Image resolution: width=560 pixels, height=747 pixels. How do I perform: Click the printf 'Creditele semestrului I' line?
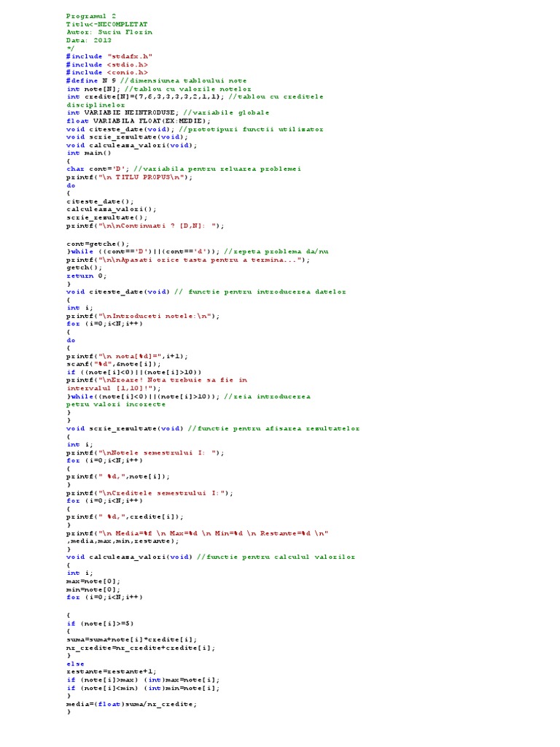[x=149, y=494]
